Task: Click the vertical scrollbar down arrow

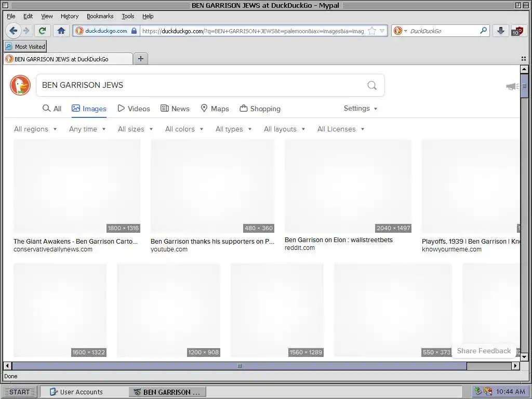Action: tap(524, 357)
